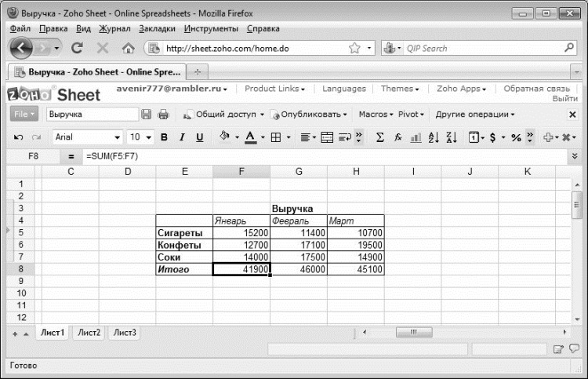Click the Undo arrow icon
This screenshot has width=588, height=379.
pyautogui.click(x=18, y=137)
